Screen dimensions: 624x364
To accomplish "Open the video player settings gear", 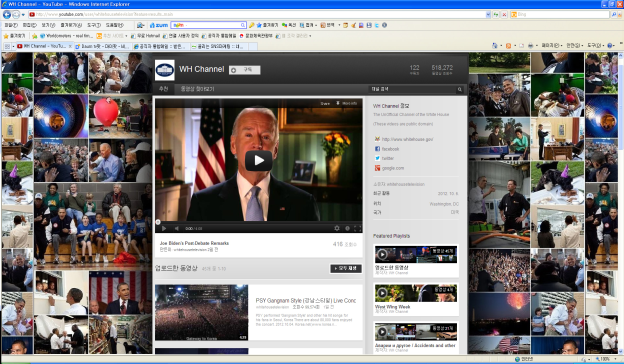I will [337, 228].
